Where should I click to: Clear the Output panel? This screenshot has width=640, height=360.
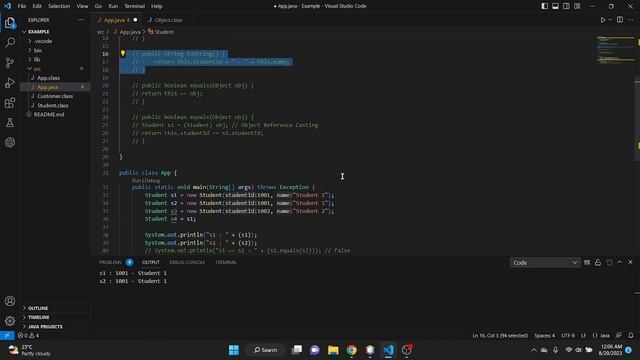pos(587,262)
